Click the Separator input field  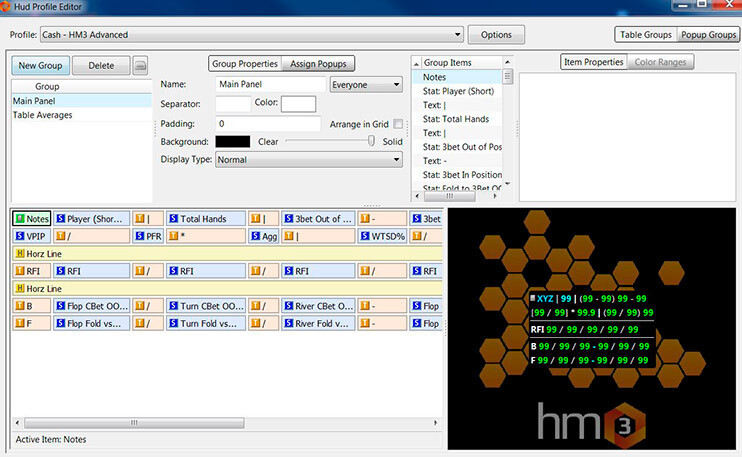[x=233, y=104]
